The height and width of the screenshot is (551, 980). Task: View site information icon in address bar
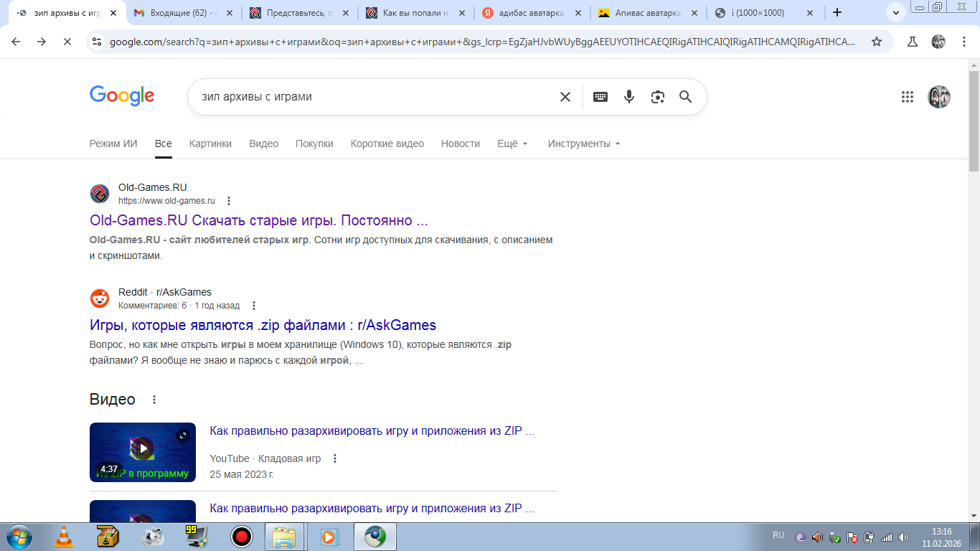coord(98,42)
